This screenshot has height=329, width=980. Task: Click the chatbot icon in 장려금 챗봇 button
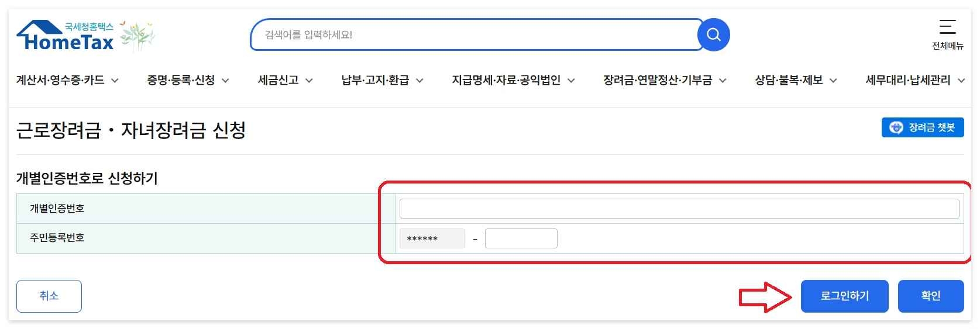pyautogui.click(x=896, y=127)
